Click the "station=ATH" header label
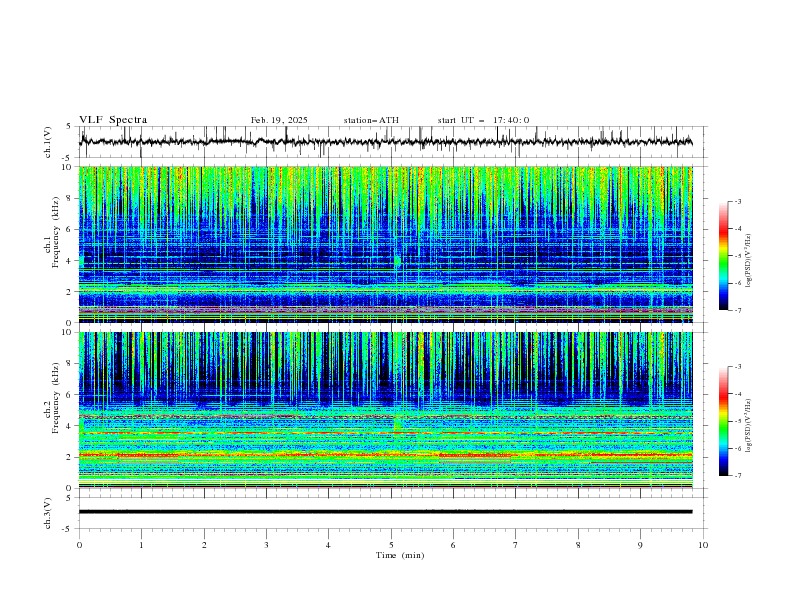The image size is (792, 612). click(371, 120)
